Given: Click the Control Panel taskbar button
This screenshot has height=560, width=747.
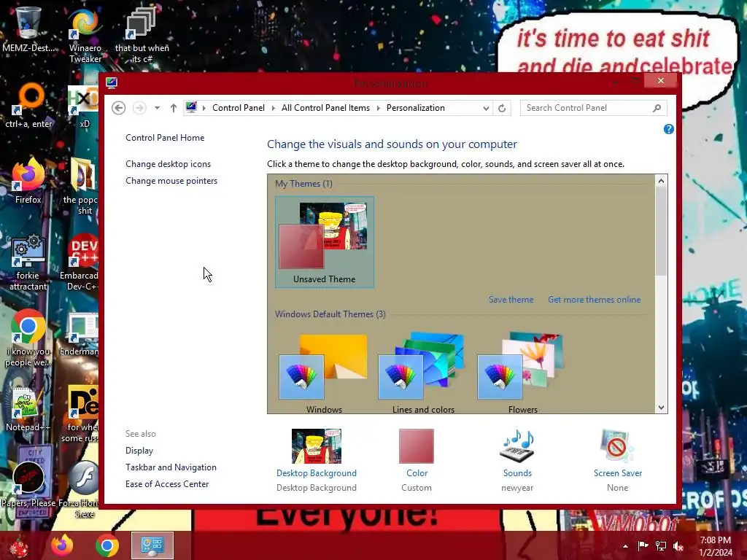Looking at the screenshot, I should tap(152, 545).
